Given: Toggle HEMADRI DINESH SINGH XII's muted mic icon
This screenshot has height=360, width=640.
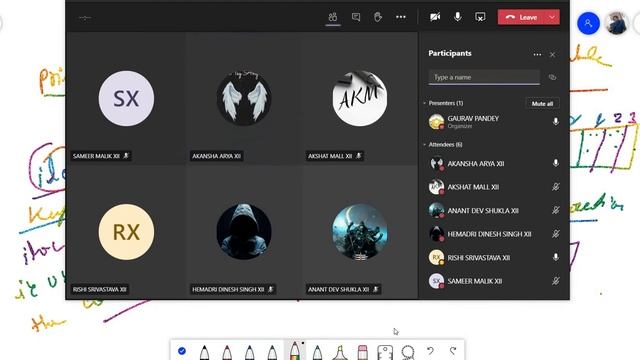Looking at the screenshot, I should coord(556,234).
